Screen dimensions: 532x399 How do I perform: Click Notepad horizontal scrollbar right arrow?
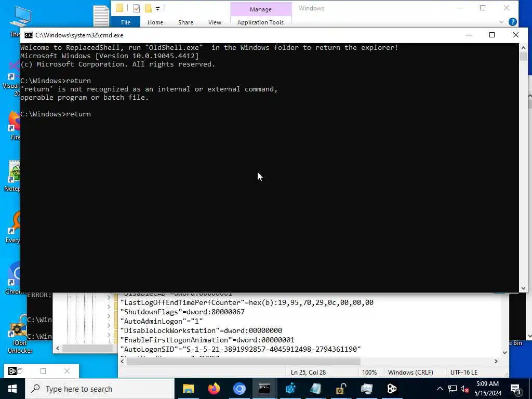496,362
